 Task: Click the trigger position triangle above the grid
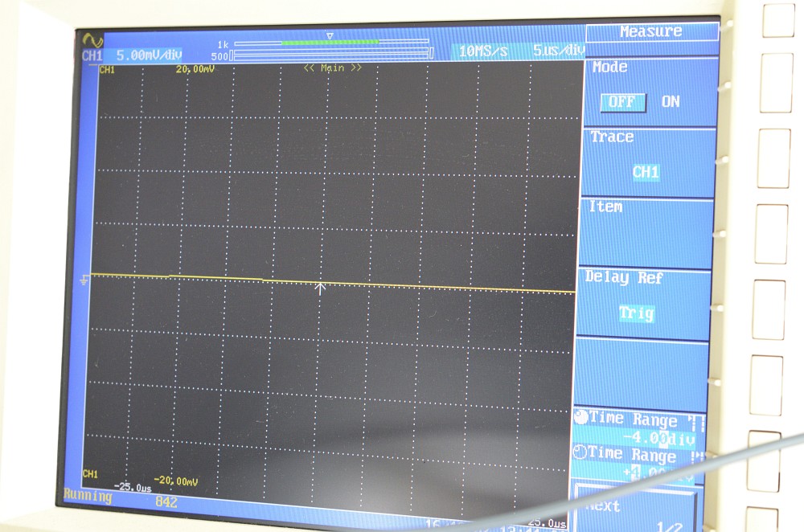tap(330, 36)
